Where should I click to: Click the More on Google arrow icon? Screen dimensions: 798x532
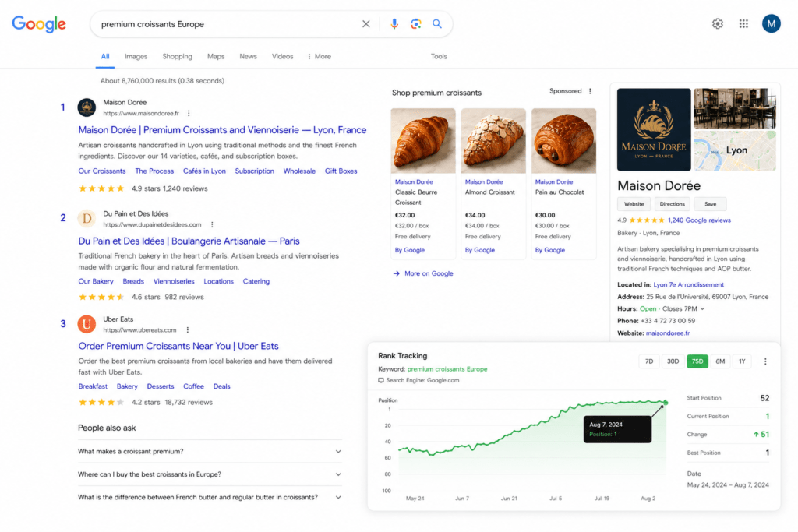(397, 273)
